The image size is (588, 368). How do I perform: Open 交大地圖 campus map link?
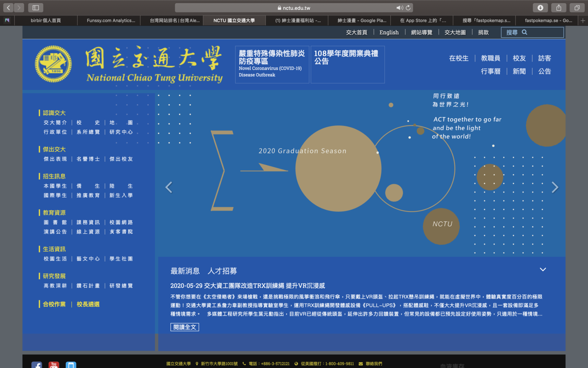(455, 32)
